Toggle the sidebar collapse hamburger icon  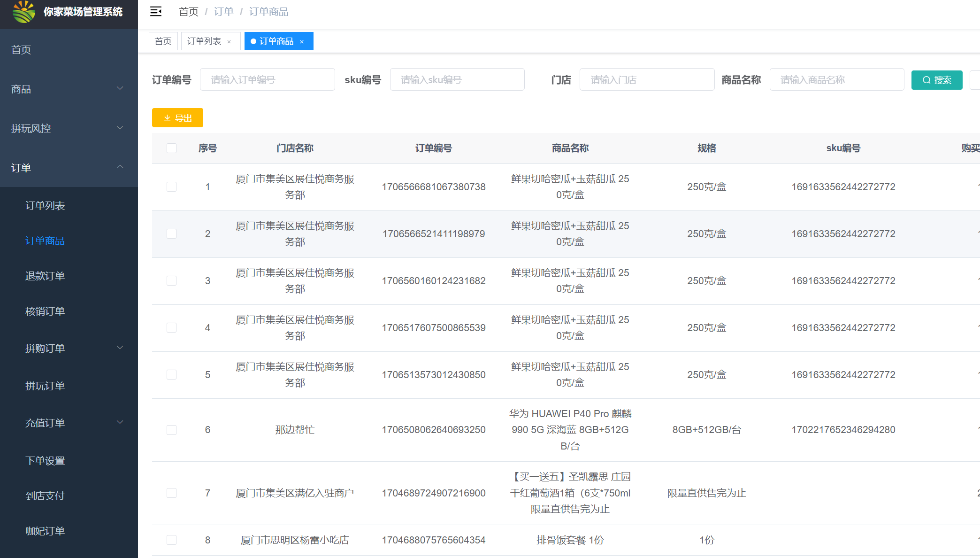[156, 11]
